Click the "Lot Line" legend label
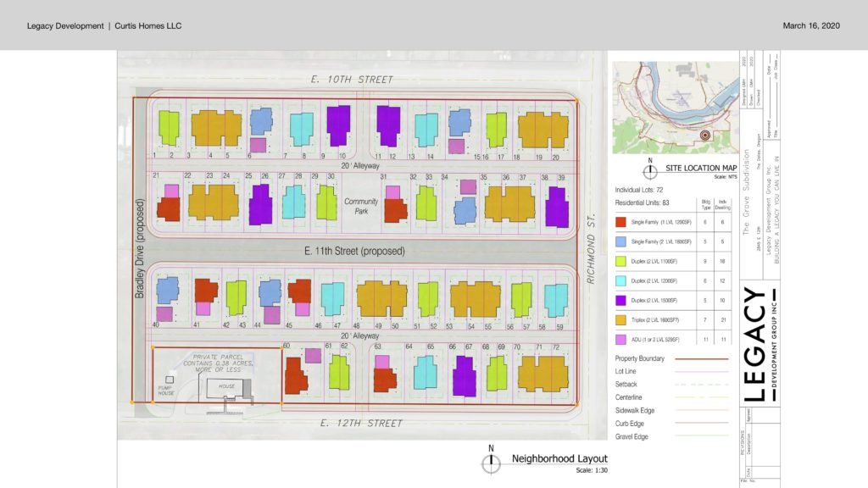This screenshot has width=868, height=488. [x=626, y=371]
